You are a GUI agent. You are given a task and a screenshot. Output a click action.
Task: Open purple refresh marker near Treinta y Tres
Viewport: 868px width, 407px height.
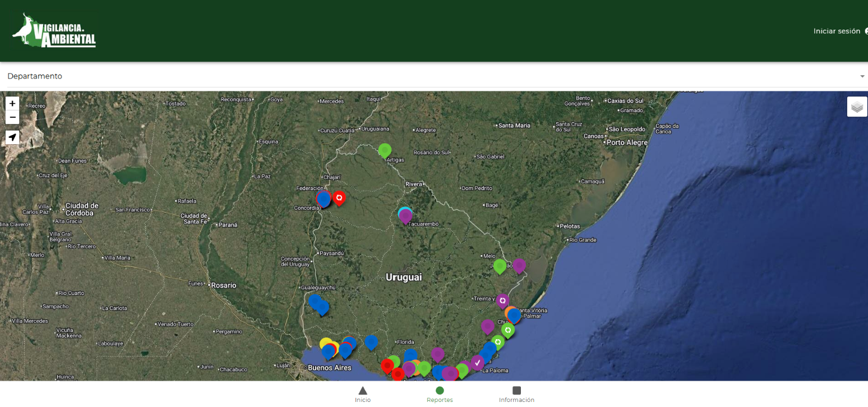pos(502,301)
